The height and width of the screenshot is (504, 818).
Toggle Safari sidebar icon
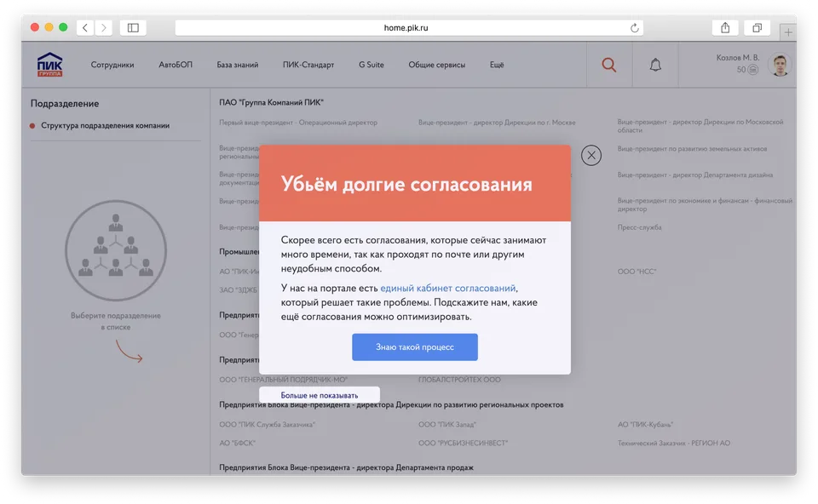click(x=133, y=27)
